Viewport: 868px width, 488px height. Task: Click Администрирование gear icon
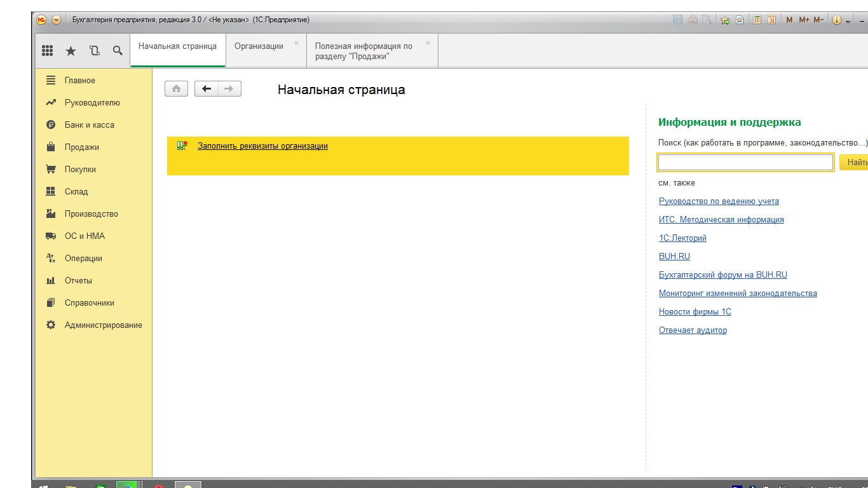[51, 325]
